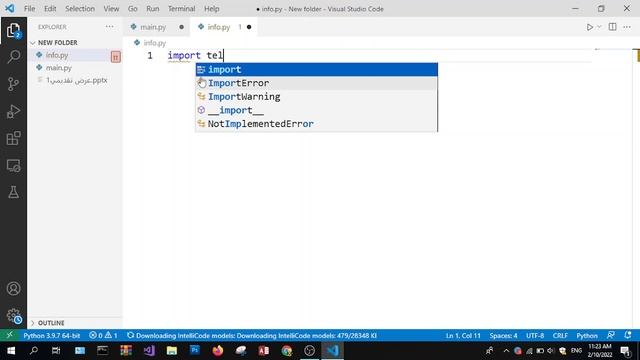Open the Accounts menu
This screenshot has height=360, width=640.
(13, 289)
